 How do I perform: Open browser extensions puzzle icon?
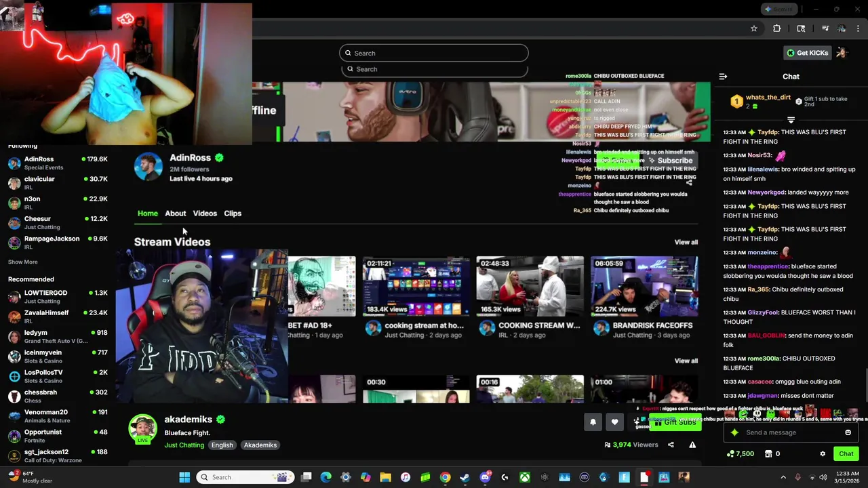777,28
